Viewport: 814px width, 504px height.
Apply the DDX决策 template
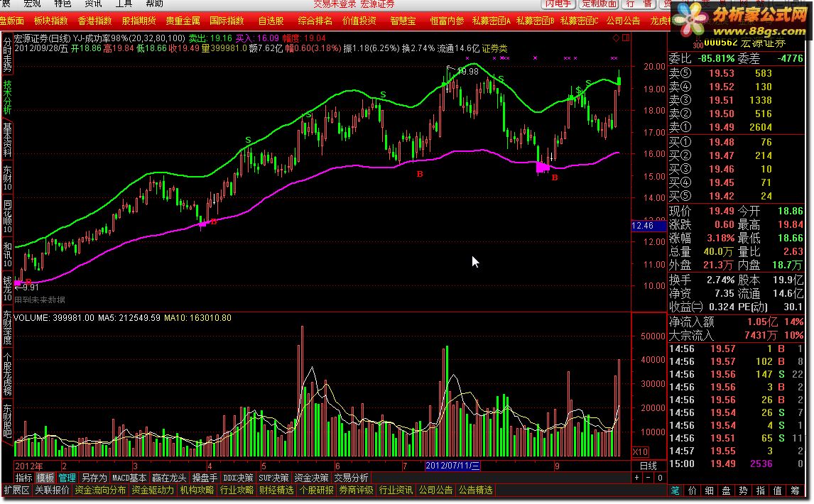(238, 478)
